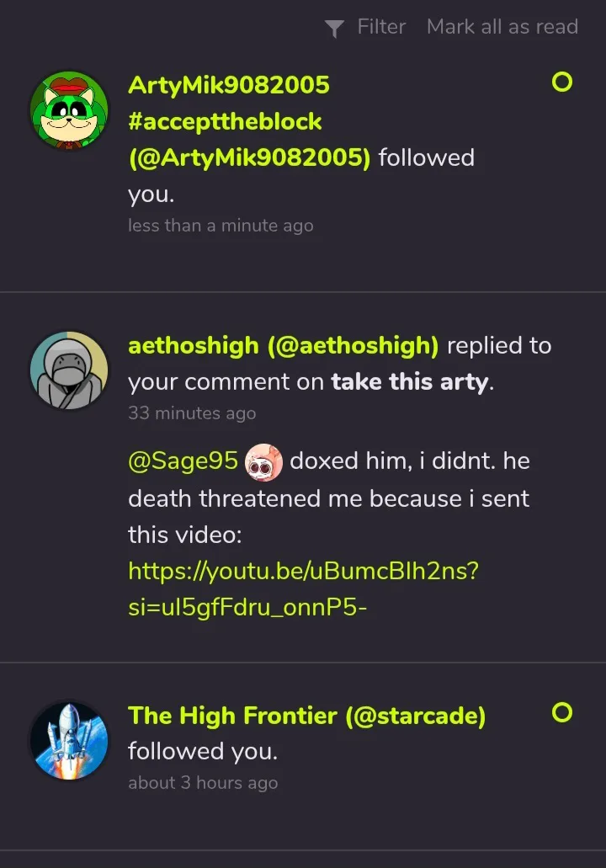Click the "about 3 hours ago" timestamp
Viewport: 606px width, 868px height.
[x=203, y=783]
